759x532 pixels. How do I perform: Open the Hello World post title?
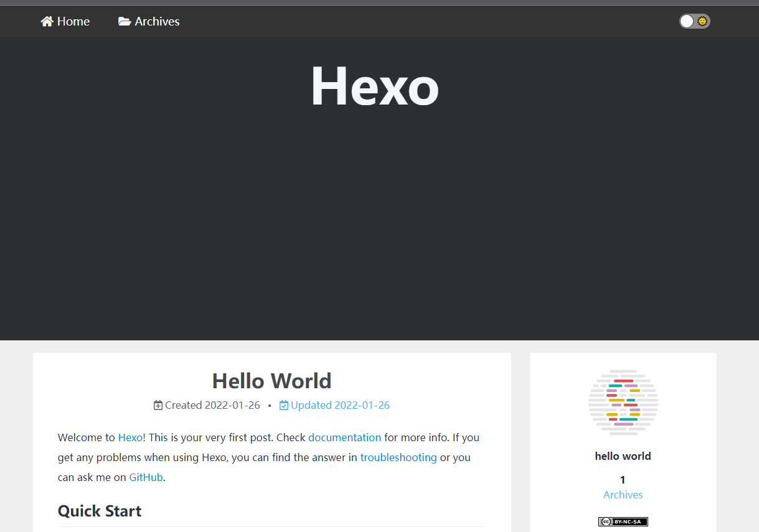point(272,380)
